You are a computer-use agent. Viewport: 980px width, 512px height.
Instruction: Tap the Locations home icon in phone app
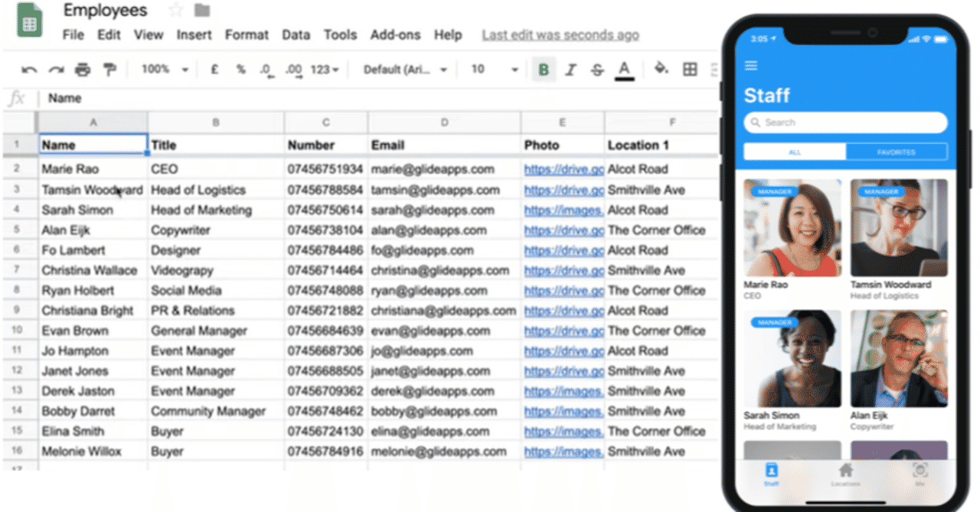click(x=845, y=472)
